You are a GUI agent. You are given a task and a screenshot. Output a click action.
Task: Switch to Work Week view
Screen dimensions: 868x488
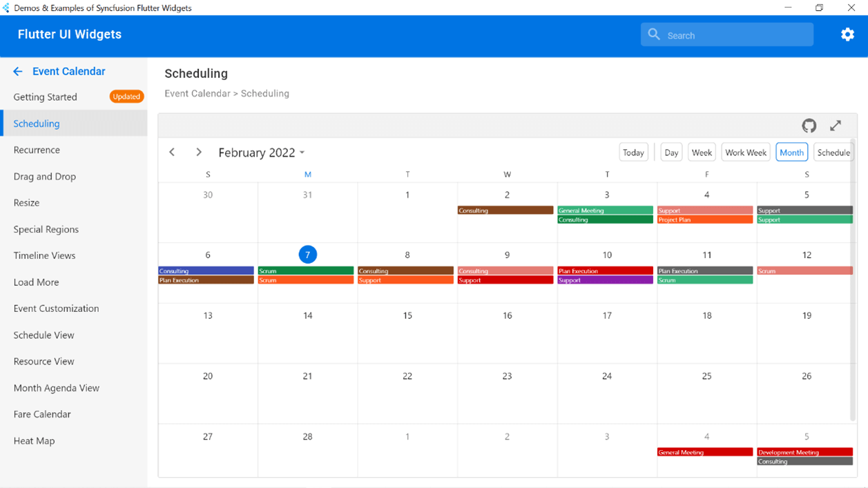click(745, 153)
